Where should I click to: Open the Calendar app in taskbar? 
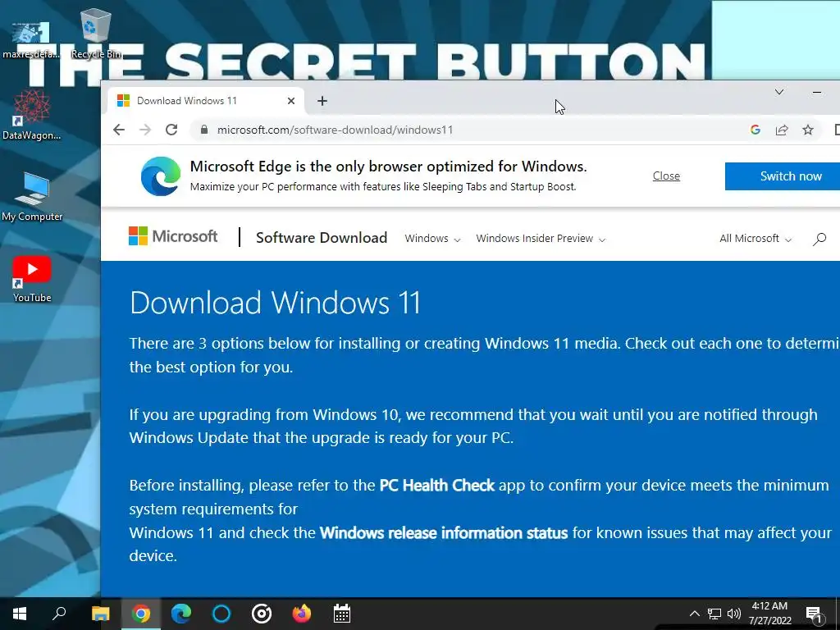click(x=342, y=614)
